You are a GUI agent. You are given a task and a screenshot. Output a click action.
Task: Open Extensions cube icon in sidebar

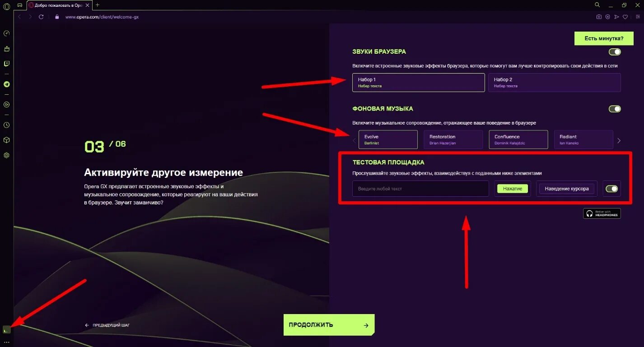tap(6, 140)
